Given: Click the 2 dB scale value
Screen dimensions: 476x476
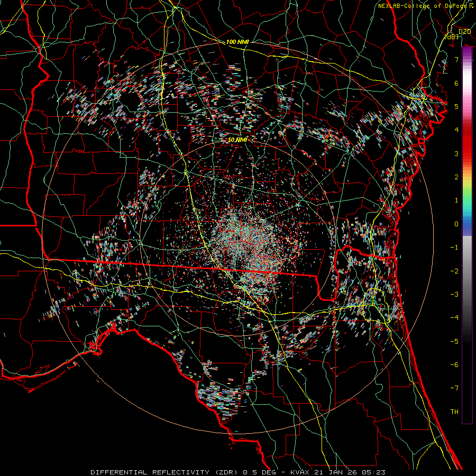Looking at the screenshot, I should point(456,177).
